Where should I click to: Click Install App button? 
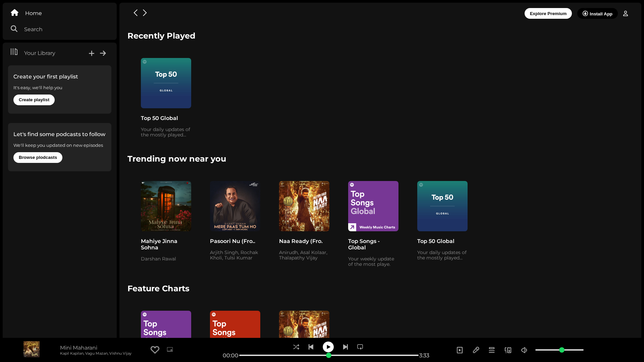[597, 13]
